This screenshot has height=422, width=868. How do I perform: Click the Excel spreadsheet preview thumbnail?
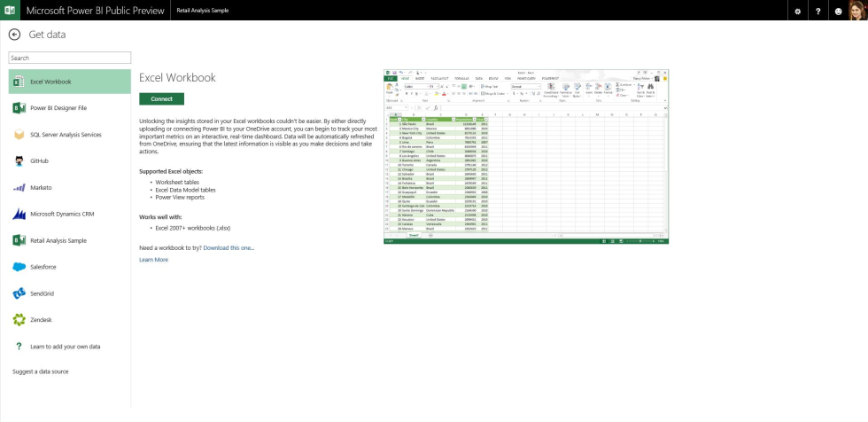(526, 157)
